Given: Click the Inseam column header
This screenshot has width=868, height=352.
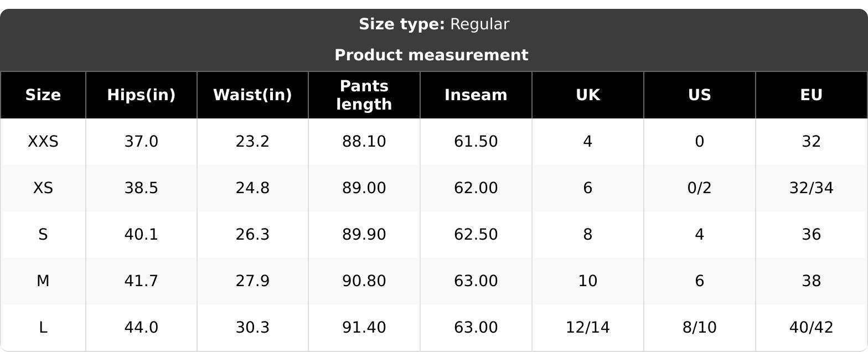Looking at the screenshot, I should [x=476, y=95].
